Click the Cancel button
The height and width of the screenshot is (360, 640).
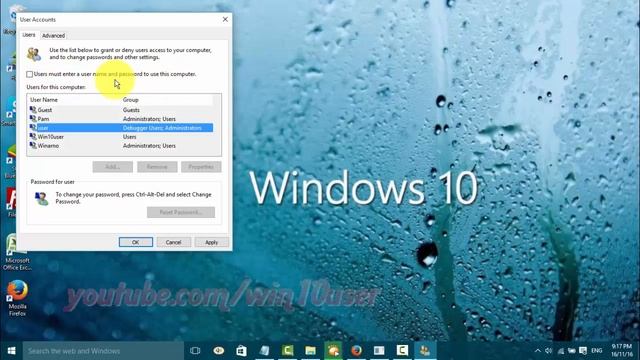(x=173, y=242)
